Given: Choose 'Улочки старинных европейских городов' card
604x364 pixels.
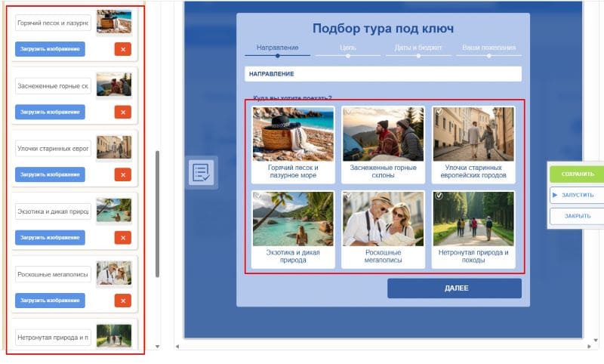Looking at the screenshot, I should 473,145.
